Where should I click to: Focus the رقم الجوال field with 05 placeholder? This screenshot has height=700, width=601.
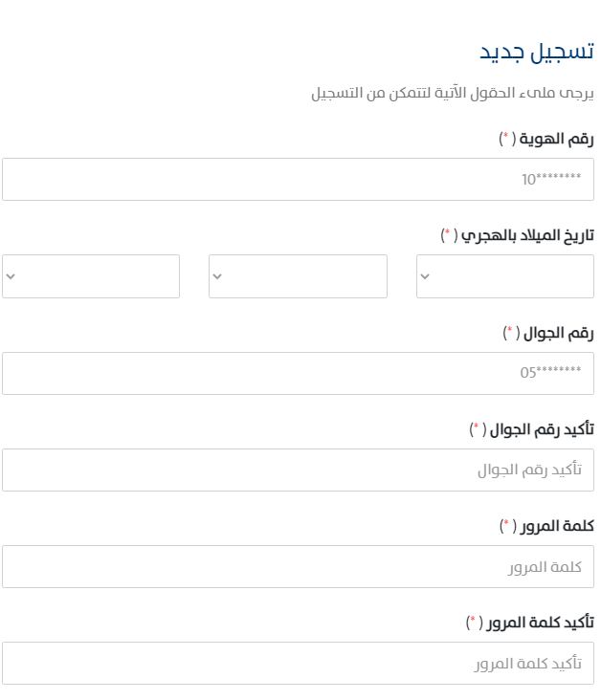pyautogui.click(x=298, y=373)
